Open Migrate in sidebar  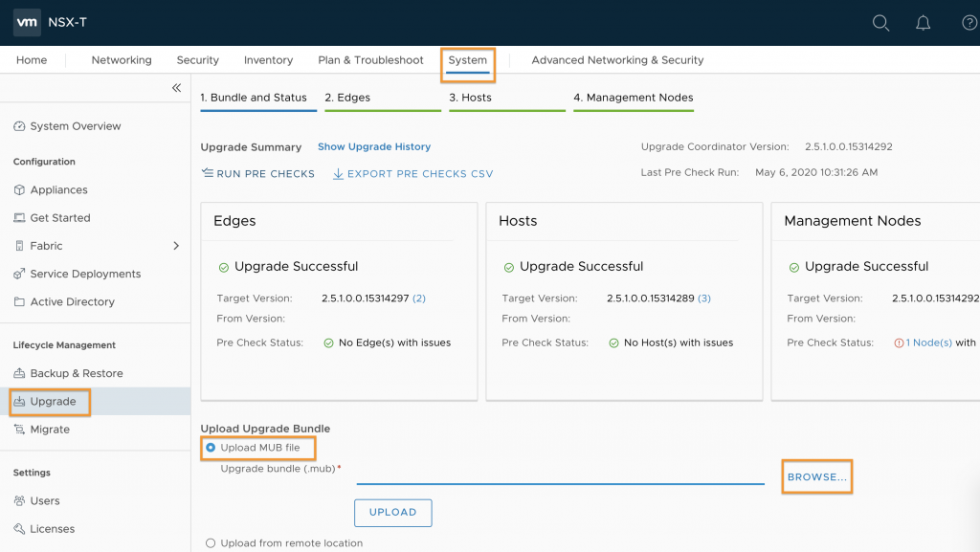pyautogui.click(x=50, y=430)
